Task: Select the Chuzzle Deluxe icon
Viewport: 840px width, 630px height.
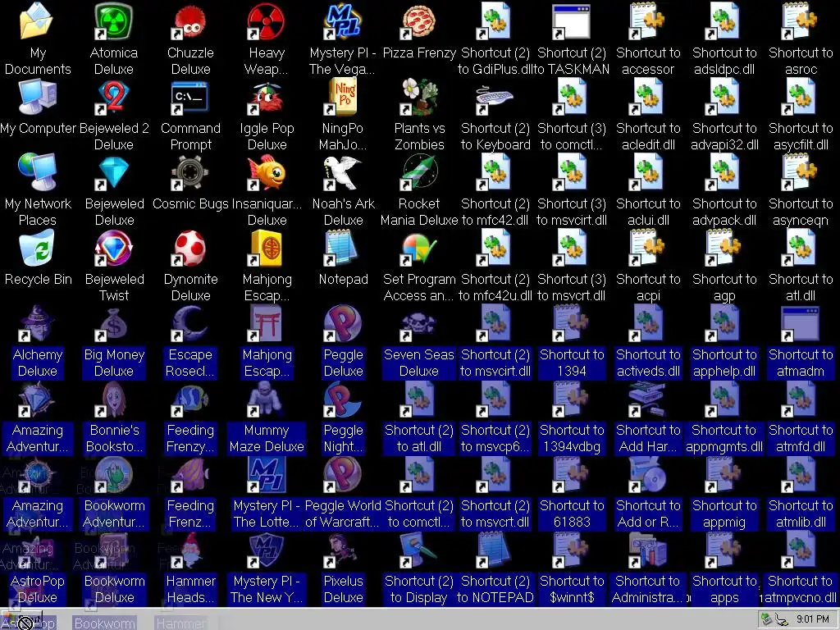Action: pos(190,21)
